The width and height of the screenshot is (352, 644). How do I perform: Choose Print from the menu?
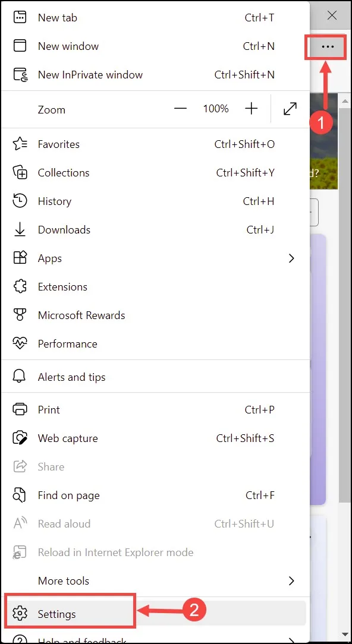pyautogui.click(x=155, y=409)
